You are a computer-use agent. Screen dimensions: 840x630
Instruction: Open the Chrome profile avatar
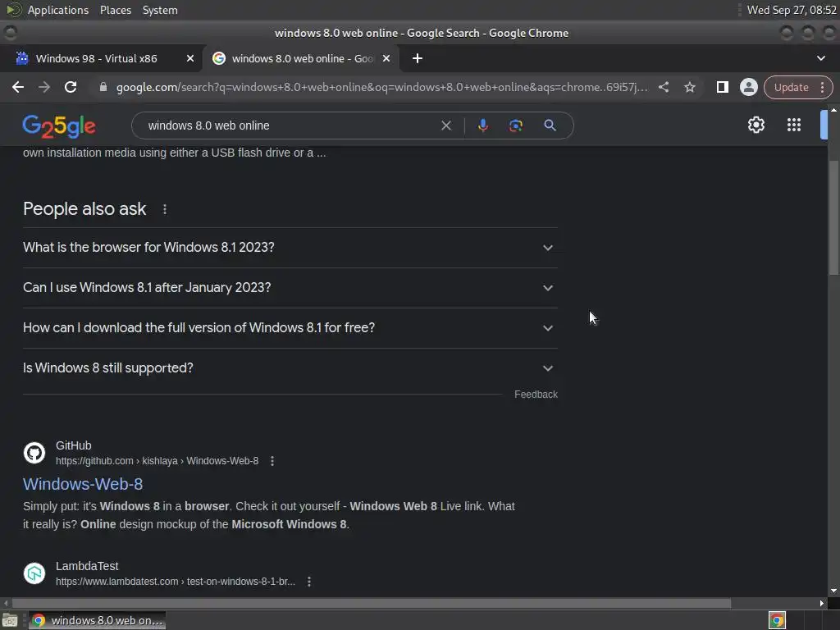pyautogui.click(x=748, y=87)
